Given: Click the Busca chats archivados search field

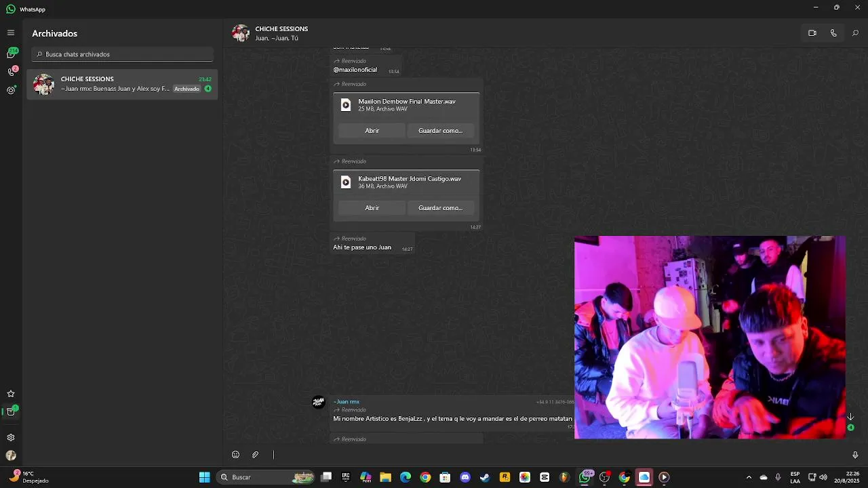Looking at the screenshot, I should click(122, 54).
